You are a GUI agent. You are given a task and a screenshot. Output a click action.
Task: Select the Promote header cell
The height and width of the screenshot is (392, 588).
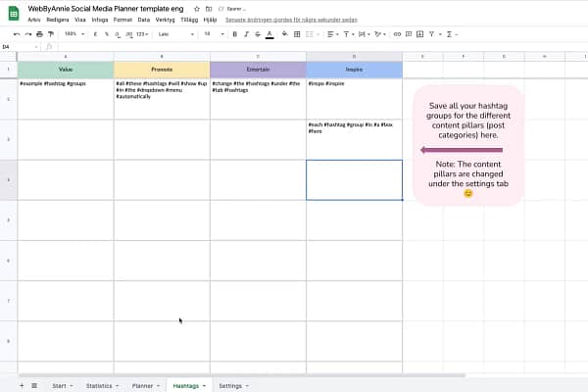tap(162, 70)
